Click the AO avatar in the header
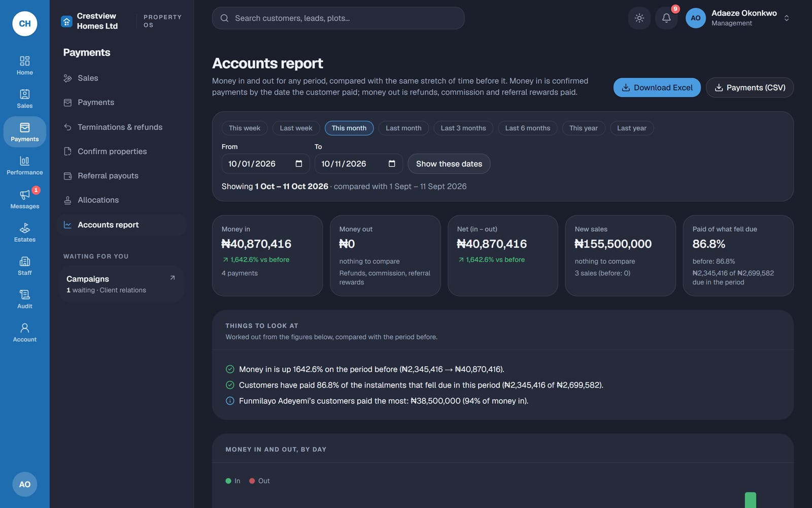The image size is (812, 508). [695, 18]
